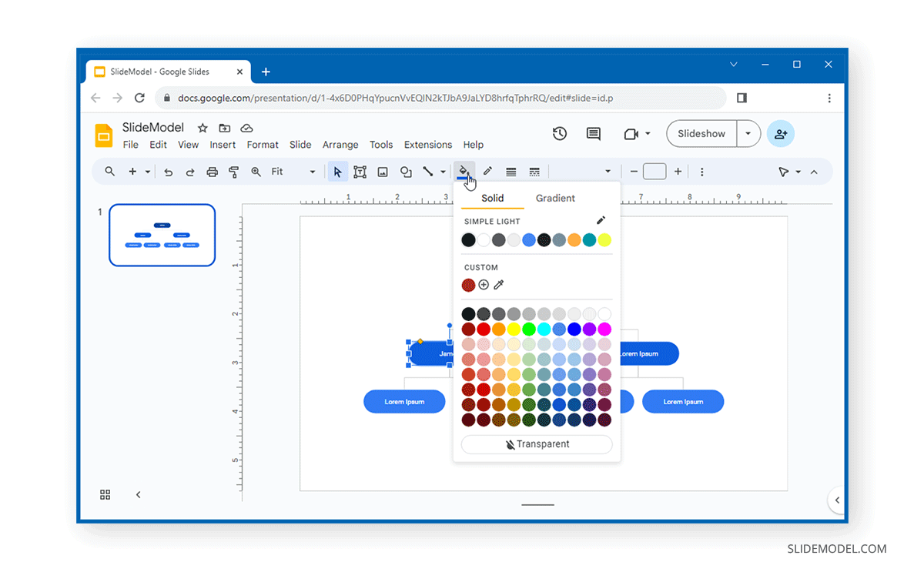924x572 pixels.
Task: Open the Arrange menu
Action: click(x=340, y=145)
